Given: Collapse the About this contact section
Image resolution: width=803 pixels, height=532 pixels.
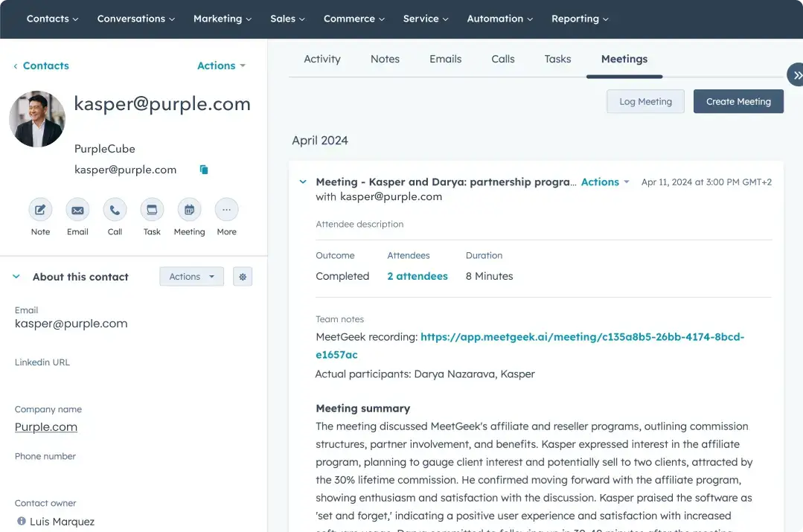Looking at the screenshot, I should (16, 276).
